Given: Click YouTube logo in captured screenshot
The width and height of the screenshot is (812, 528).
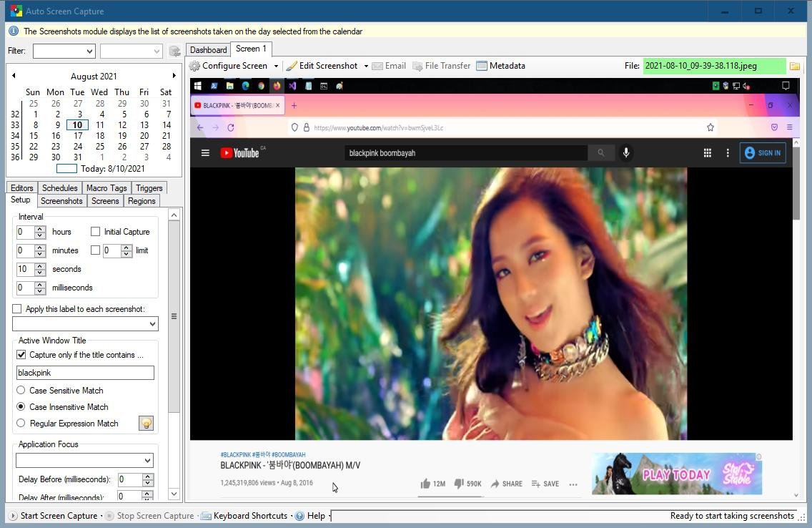Looking at the screenshot, I should coord(239,153).
